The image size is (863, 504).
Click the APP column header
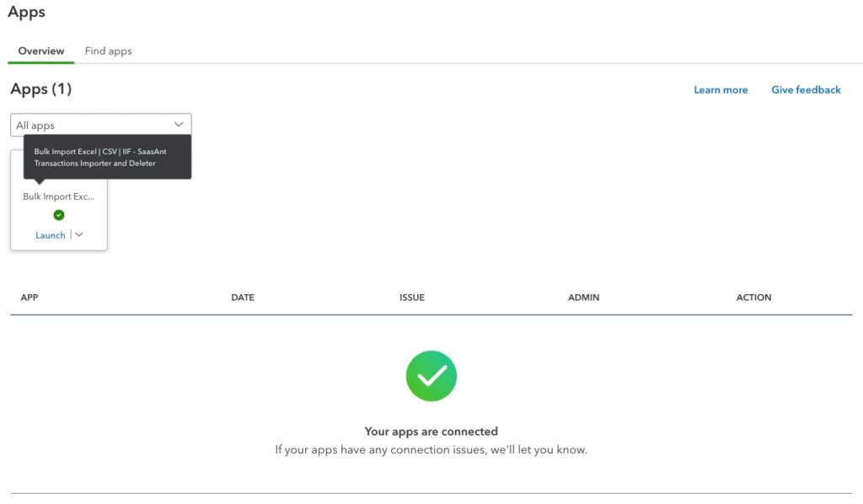(x=29, y=297)
